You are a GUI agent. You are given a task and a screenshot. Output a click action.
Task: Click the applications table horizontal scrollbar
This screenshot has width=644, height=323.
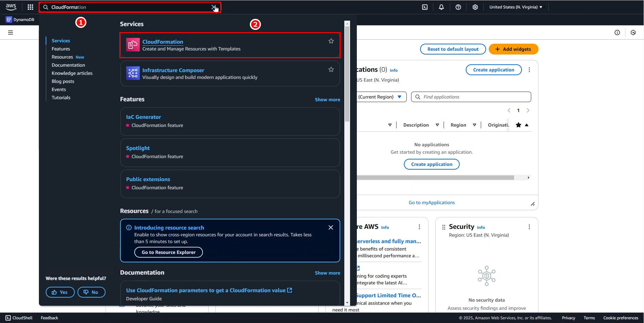click(x=436, y=177)
